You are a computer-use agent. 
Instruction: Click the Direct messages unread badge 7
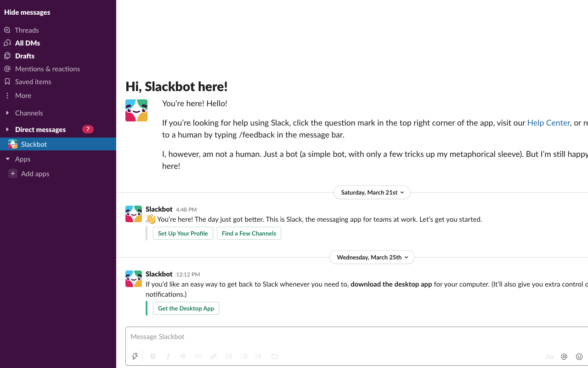(x=88, y=129)
